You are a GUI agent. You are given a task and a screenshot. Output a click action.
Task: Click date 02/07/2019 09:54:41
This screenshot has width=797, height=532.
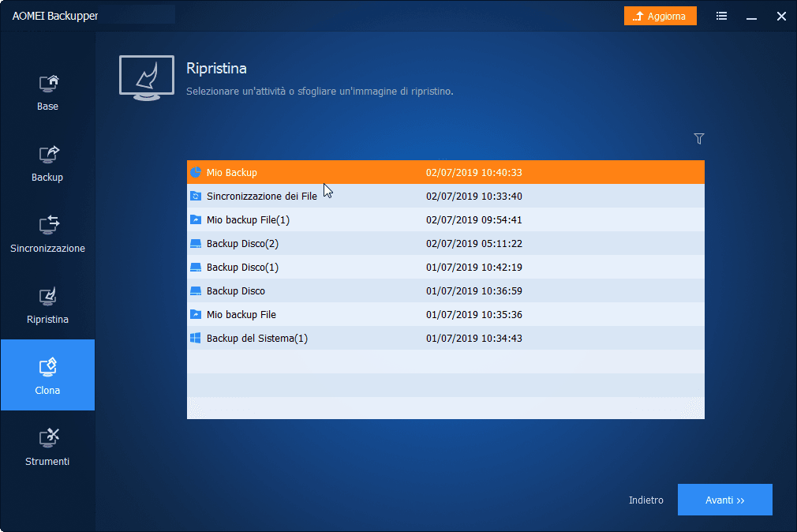tap(474, 219)
